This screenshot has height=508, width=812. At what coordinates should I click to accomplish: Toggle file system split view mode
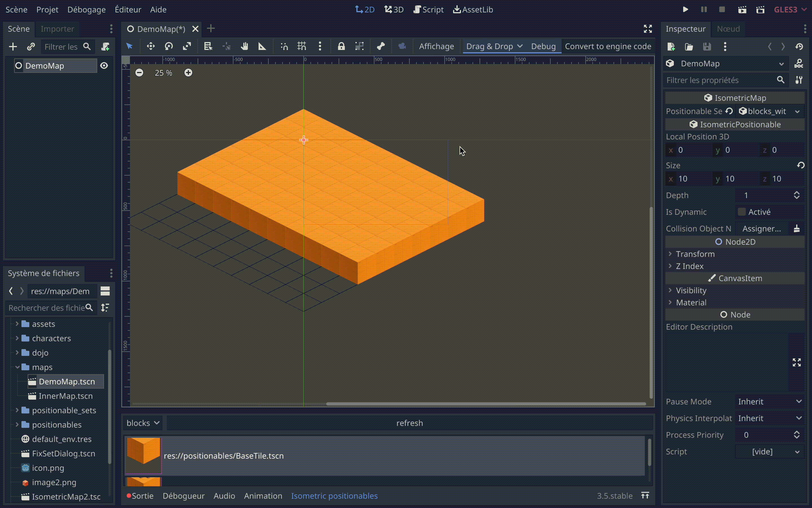(105, 291)
